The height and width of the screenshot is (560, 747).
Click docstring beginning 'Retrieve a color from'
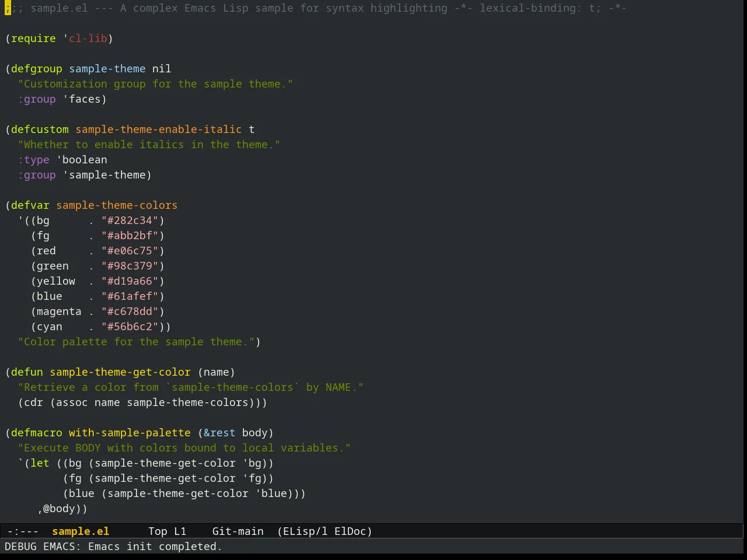[190, 387]
